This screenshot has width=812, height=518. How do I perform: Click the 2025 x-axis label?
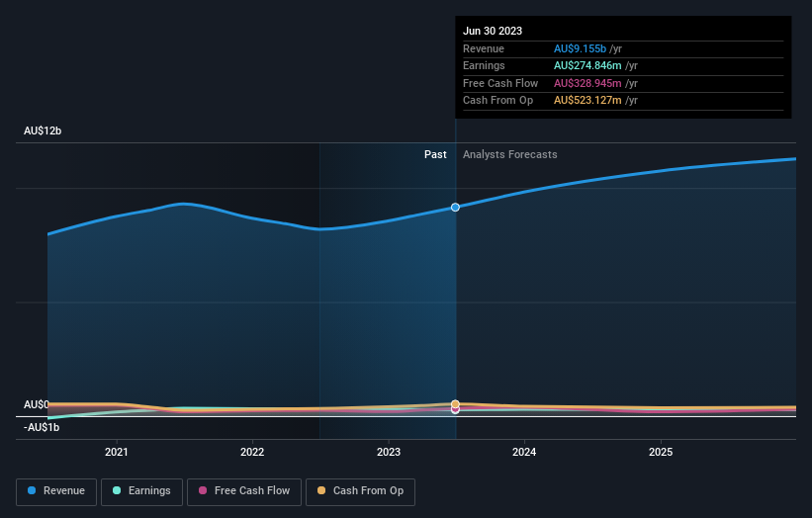point(661,452)
